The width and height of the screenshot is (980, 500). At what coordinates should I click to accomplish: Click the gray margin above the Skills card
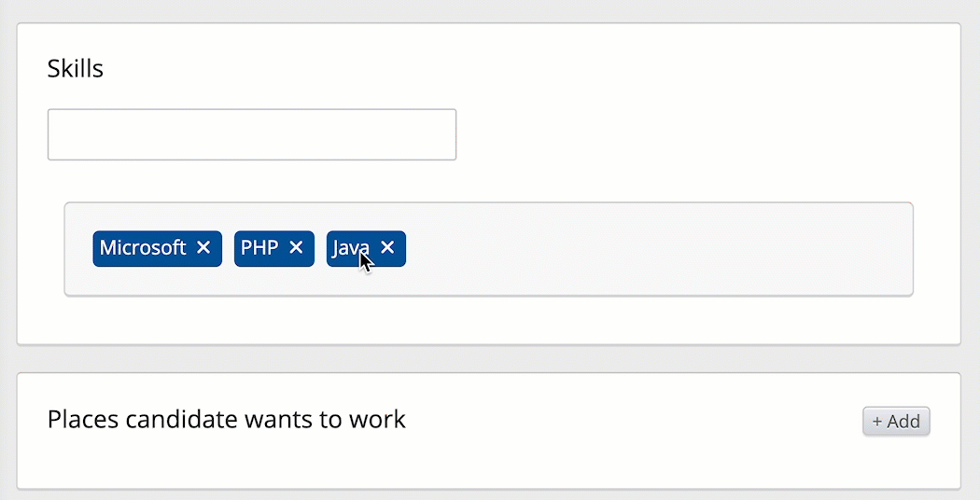point(488,11)
